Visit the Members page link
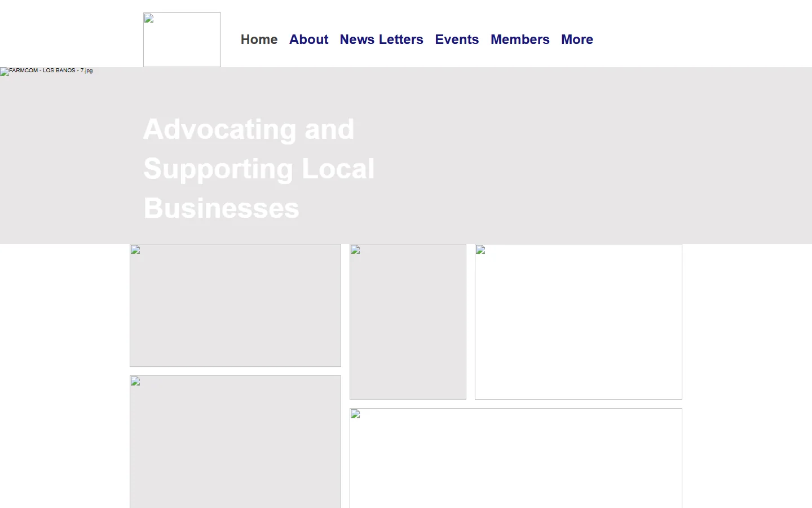 (520, 40)
